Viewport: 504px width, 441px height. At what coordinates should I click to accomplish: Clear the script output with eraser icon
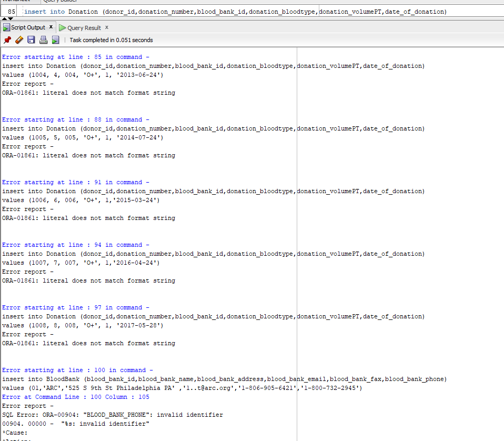[x=18, y=39]
